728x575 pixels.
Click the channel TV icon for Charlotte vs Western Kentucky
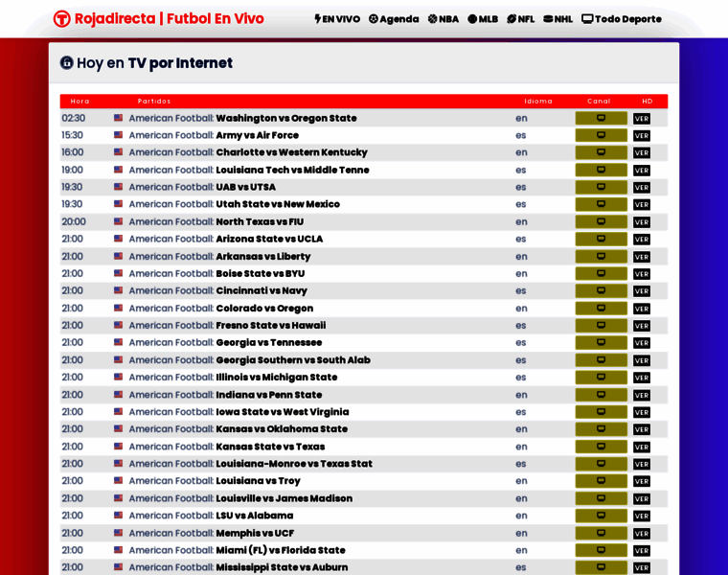601,152
